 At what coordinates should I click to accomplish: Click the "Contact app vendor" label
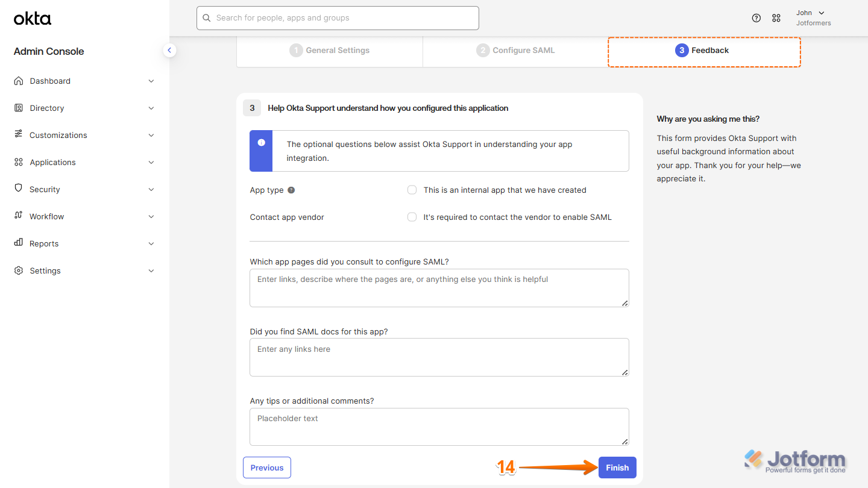[x=287, y=217]
